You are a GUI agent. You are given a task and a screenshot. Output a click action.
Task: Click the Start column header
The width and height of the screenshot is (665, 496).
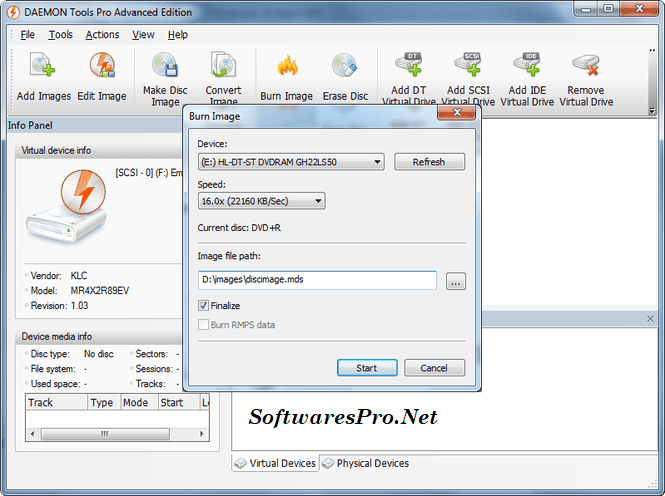[x=179, y=402]
